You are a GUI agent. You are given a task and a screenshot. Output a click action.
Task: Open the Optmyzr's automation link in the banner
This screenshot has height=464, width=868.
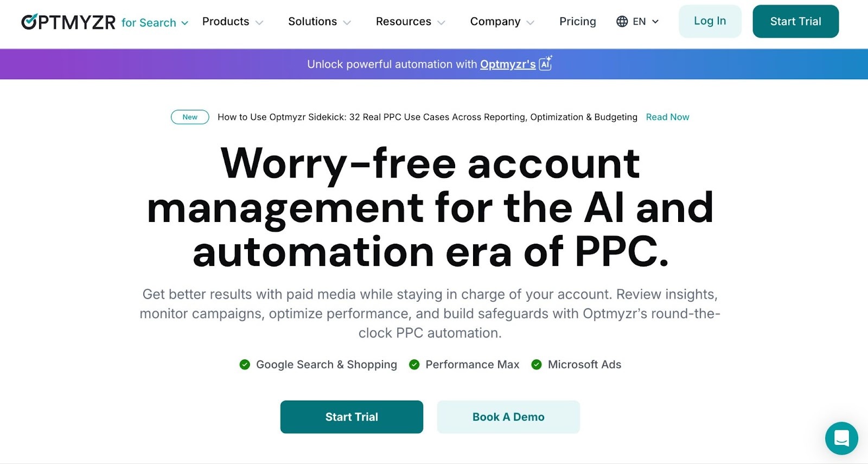(507, 64)
